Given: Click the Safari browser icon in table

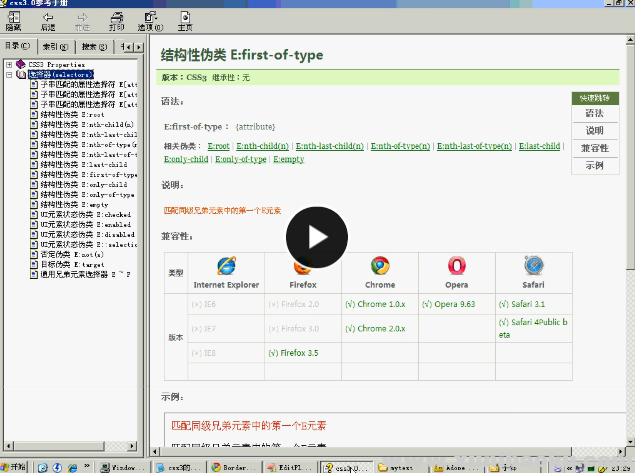Looking at the screenshot, I should tap(532, 266).
